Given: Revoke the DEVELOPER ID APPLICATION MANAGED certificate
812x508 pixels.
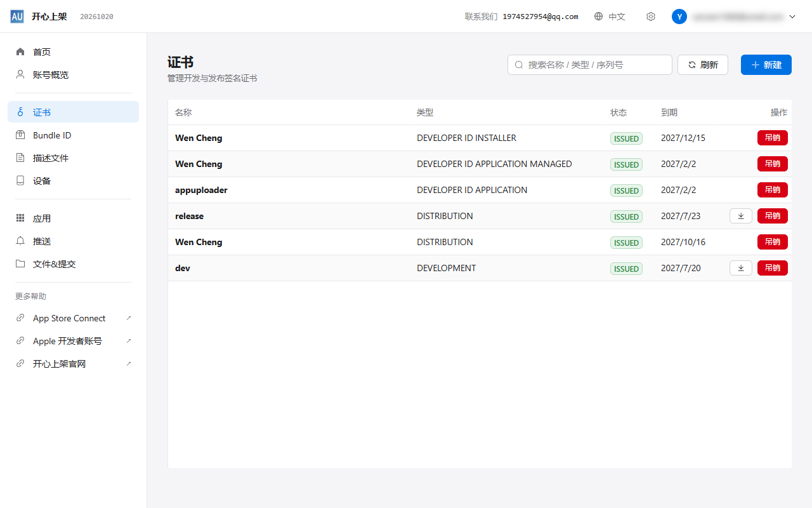Looking at the screenshot, I should [x=773, y=164].
